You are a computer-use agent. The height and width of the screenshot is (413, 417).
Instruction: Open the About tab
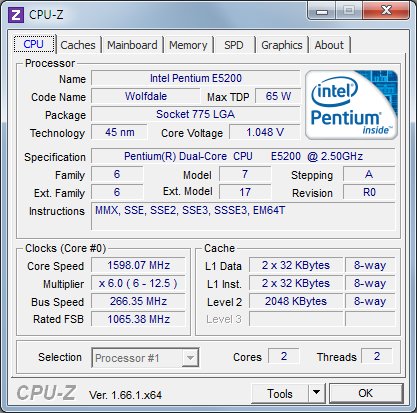pyautogui.click(x=329, y=45)
